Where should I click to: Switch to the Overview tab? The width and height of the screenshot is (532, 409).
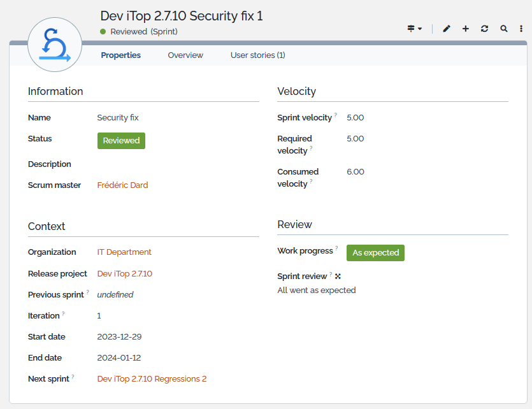(185, 55)
